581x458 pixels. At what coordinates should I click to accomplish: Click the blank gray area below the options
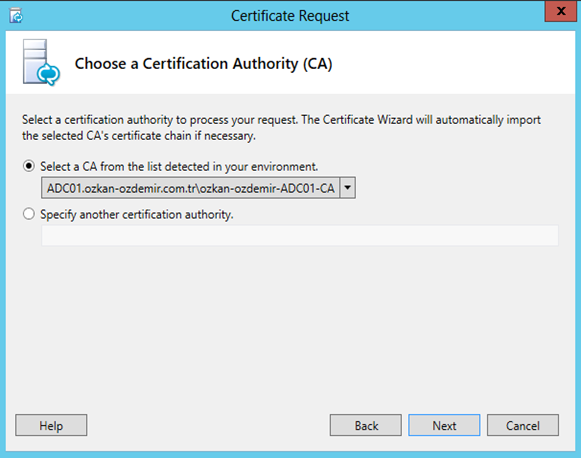point(290,326)
